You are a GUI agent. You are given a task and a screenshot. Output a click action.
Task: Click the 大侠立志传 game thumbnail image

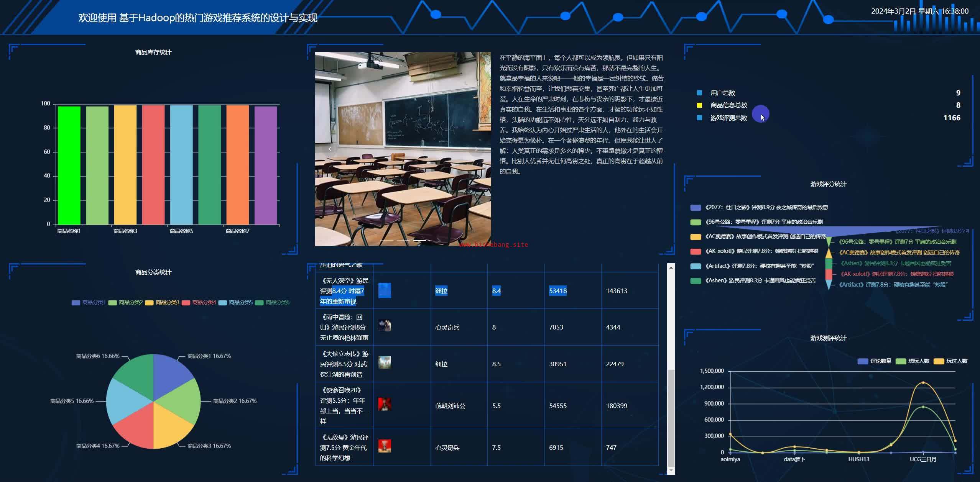[385, 362]
